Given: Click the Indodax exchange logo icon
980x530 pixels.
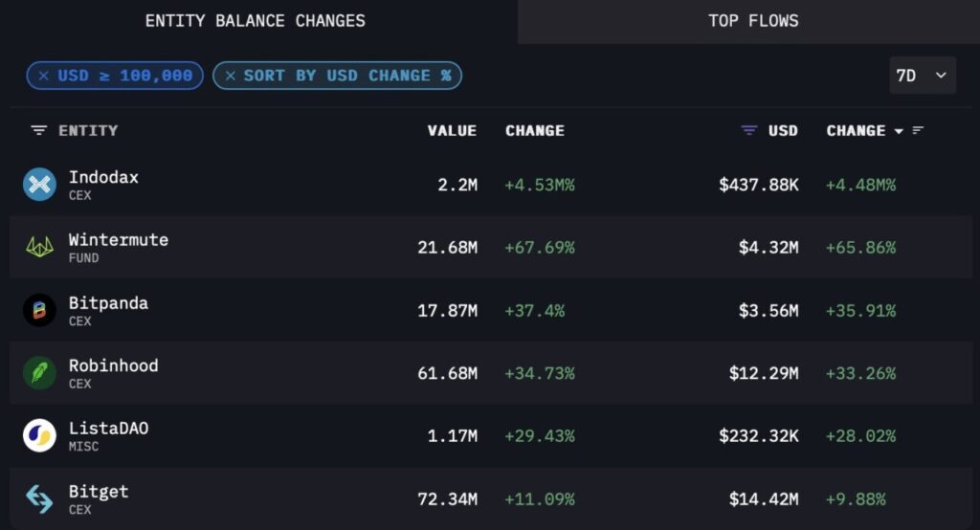Looking at the screenshot, I should click(x=39, y=184).
